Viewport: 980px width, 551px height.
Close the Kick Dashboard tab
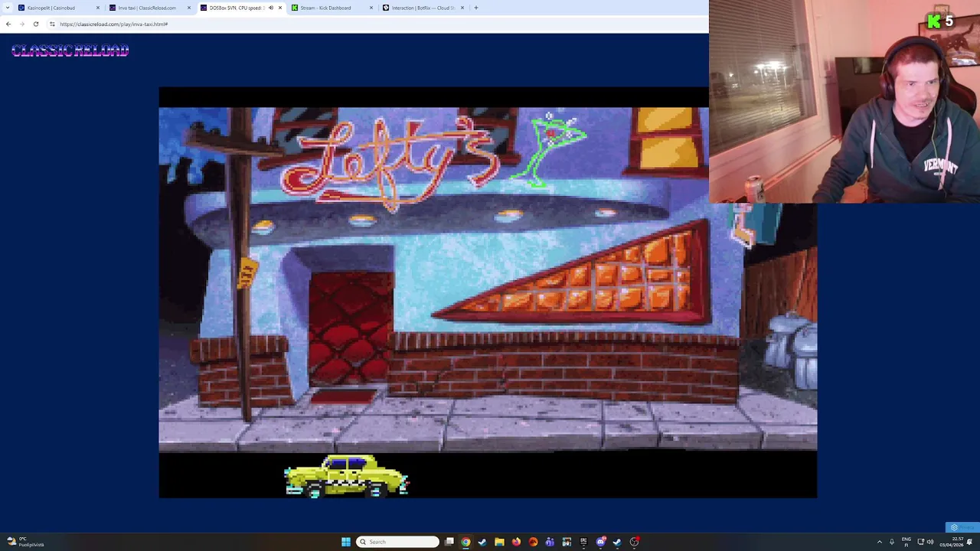(371, 8)
